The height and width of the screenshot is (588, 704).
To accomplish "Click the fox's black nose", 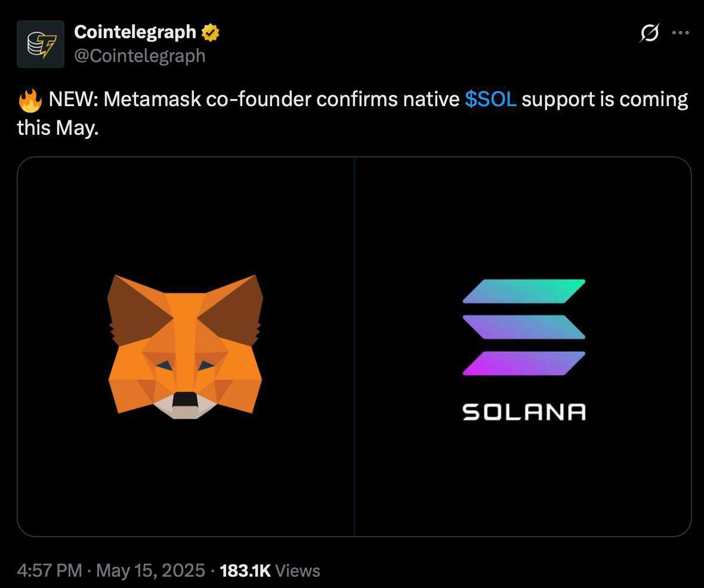I will (x=186, y=399).
